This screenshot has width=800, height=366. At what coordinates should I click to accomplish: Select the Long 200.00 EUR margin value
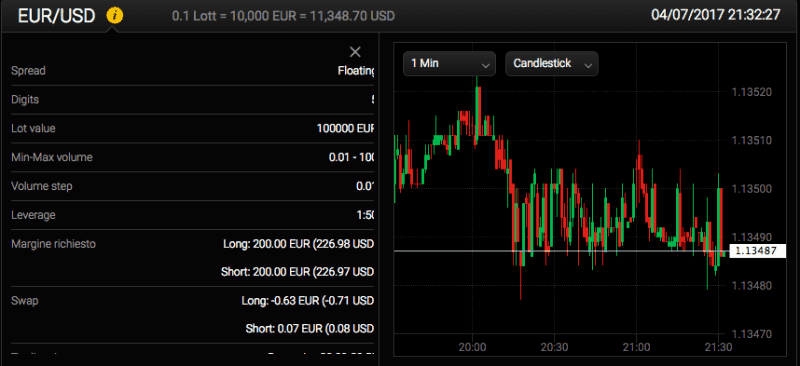click(298, 244)
